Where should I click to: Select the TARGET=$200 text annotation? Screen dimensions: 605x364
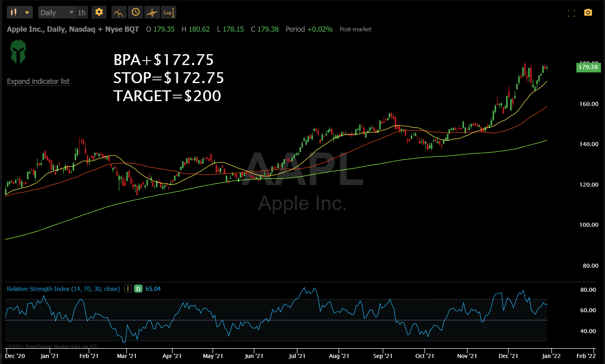(x=167, y=96)
